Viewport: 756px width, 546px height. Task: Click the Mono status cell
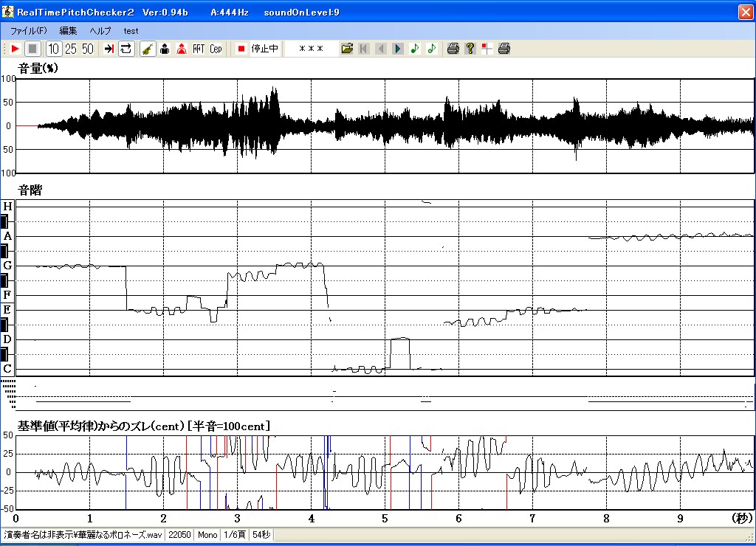coord(207,535)
